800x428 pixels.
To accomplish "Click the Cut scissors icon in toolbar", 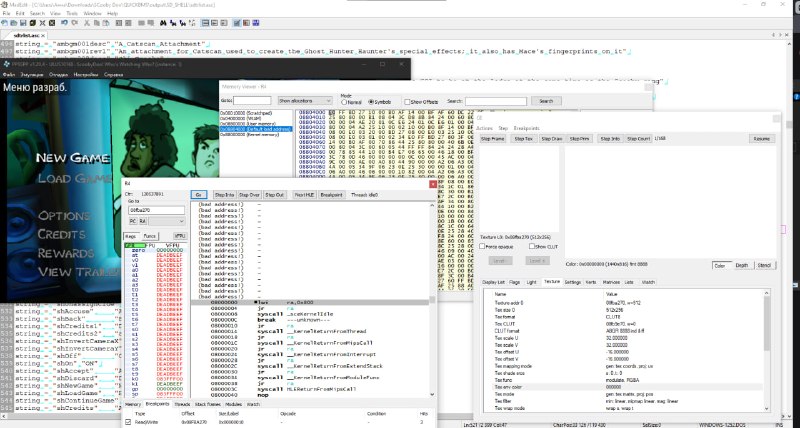I will pyautogui.click(x=87, y=23).
